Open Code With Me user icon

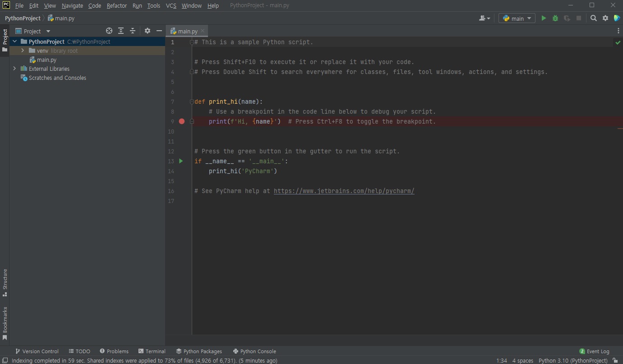point(483,18)
